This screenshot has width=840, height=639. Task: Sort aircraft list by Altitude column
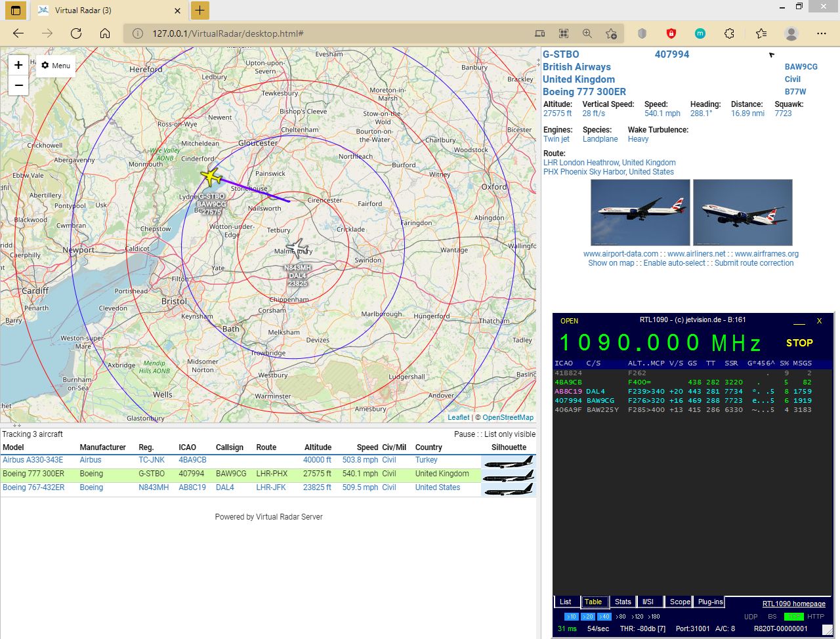coord(318,447)
